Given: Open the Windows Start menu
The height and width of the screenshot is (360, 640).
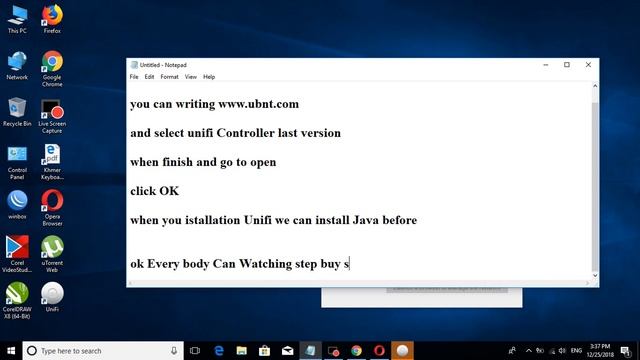Looking at the screenshot, I should pyautogui.click(x=11, y=351).
